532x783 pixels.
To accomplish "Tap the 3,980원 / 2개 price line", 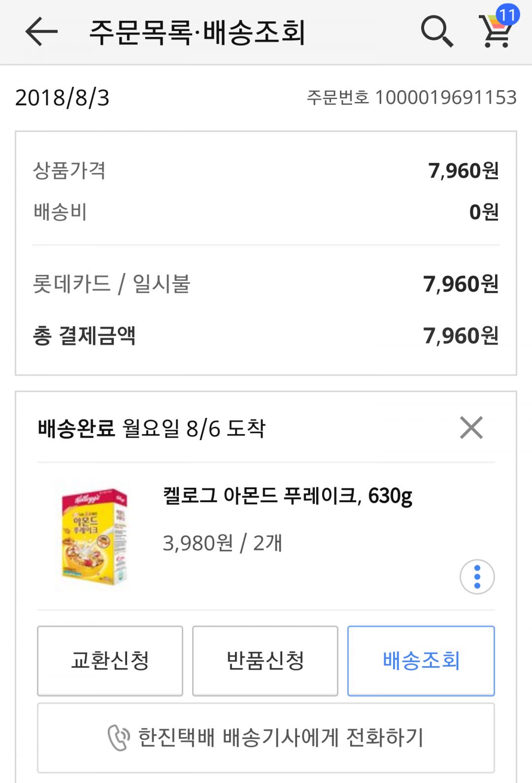I will [x=222, y=543].
